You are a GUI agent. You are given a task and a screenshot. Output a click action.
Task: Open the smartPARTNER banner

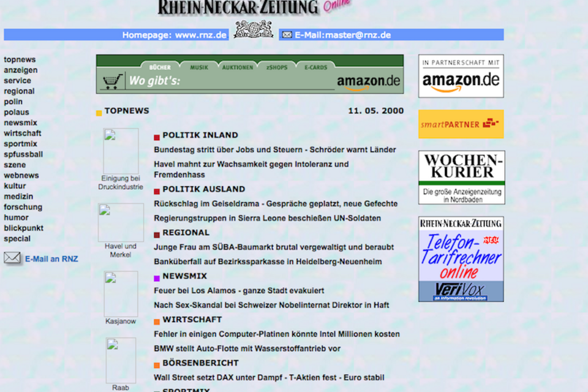click(461, 124)
